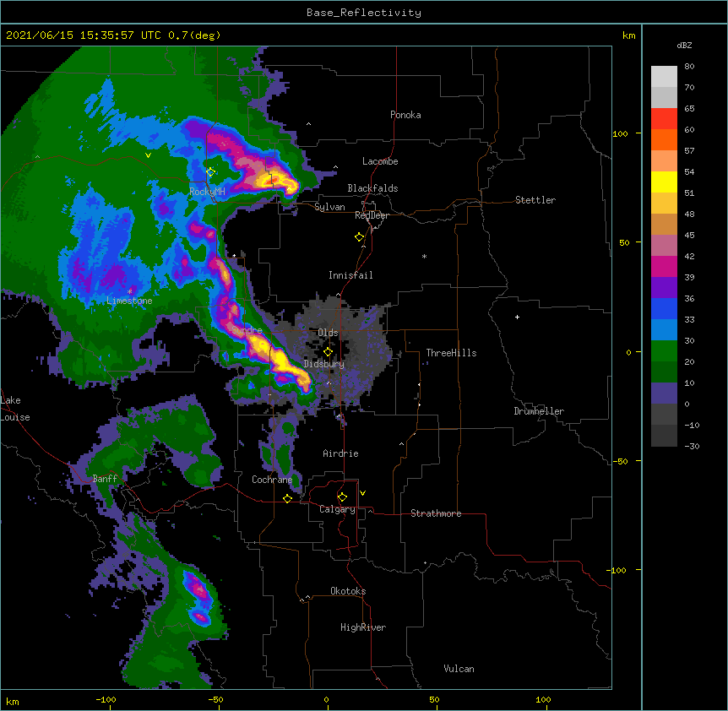Click the ThreeHills label
The width and height of the screenshot is (728, 711).
tap(451, 353)
